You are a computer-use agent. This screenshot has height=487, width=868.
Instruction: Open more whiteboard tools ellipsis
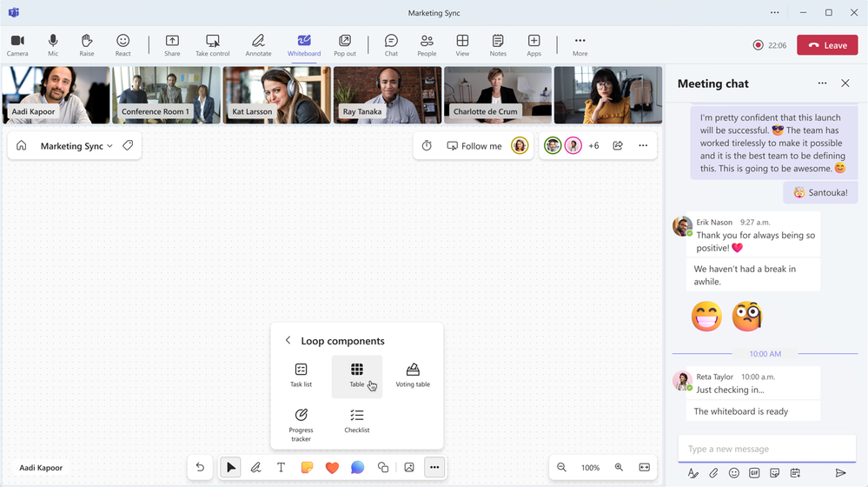(x=434, y=467)
